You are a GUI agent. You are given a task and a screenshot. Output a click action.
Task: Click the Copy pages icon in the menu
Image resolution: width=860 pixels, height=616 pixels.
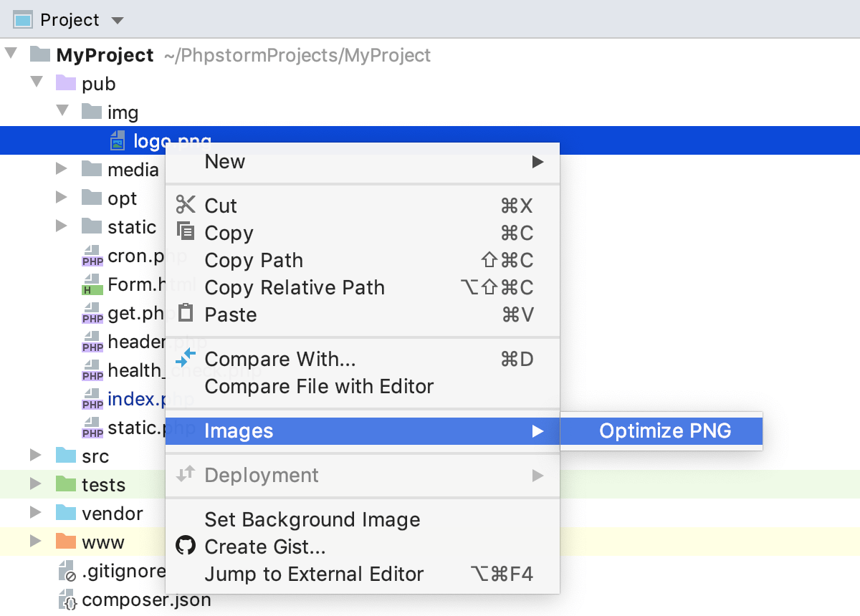pos(186,233)
